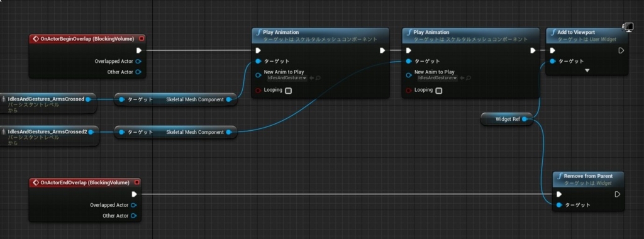
Task: Open IdlesAndGestures asset dropdown on first Play Animation
Action: click(x=287, y=78)
